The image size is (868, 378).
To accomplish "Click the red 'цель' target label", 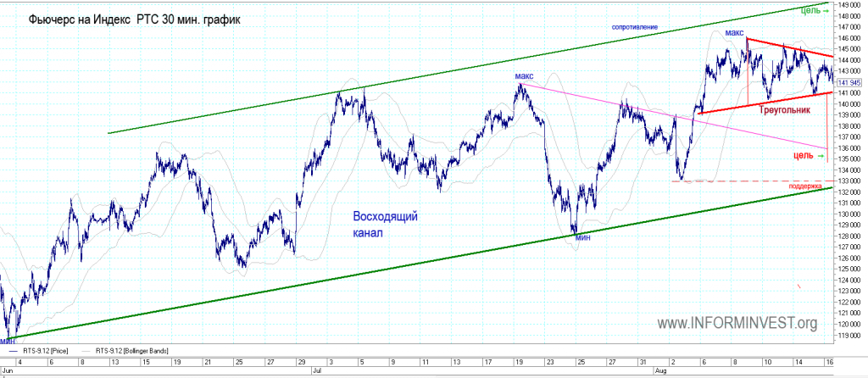I will point(804,155).
